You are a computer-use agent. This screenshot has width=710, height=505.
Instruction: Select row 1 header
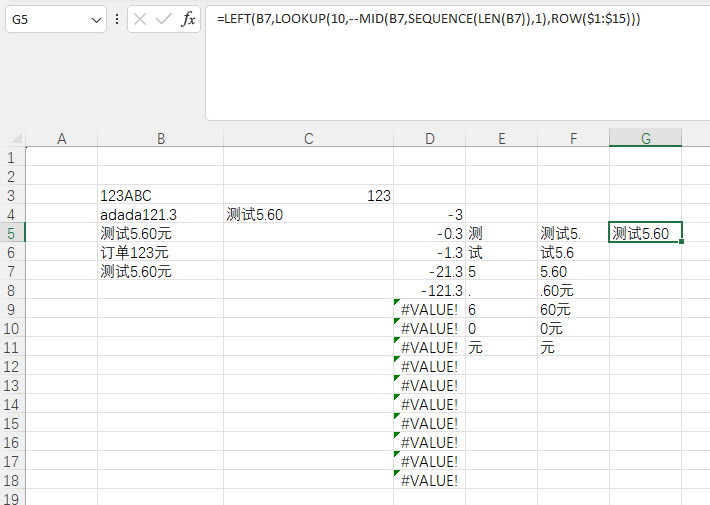[x=12, y=158]
